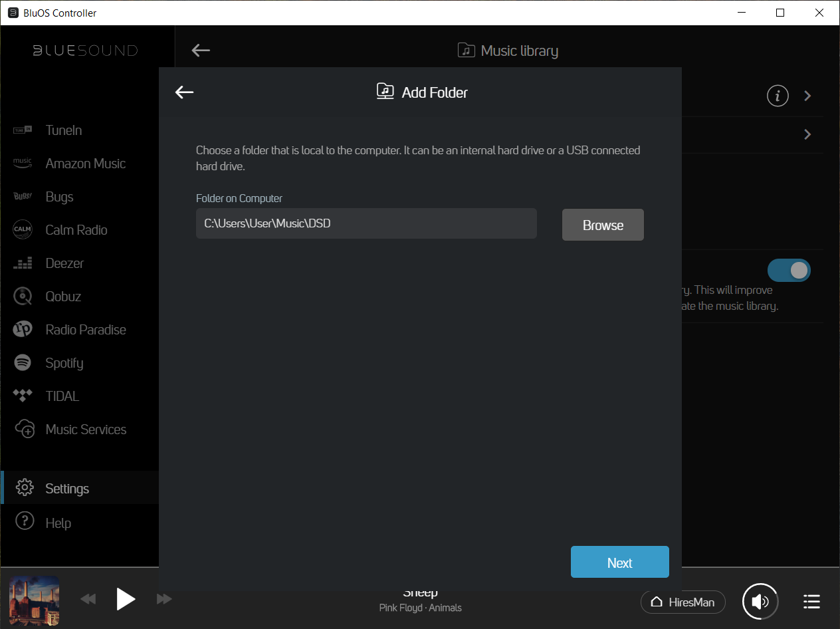Open Music Services add icon in sidebar
This screenshot has width=840, height=629.
coord(24,430)
